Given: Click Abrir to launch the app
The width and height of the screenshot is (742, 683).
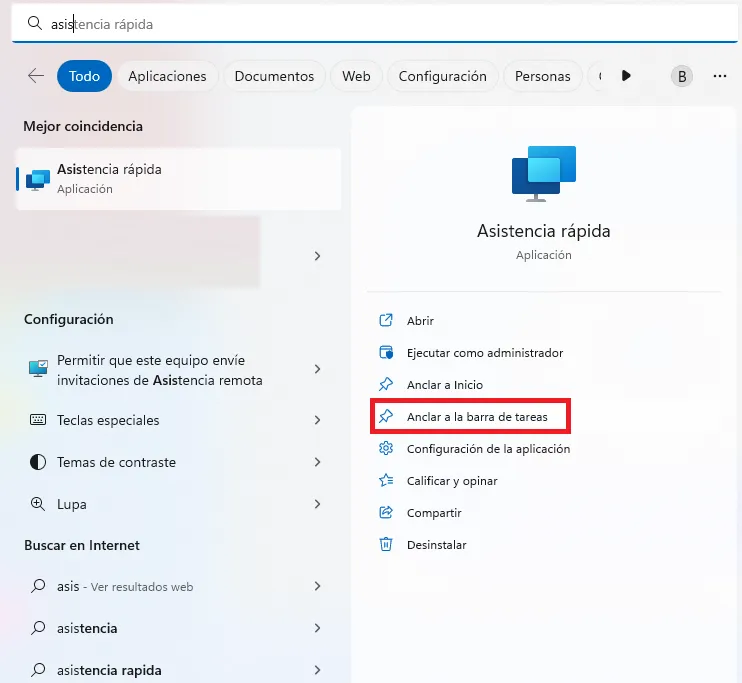Looking at the screenshot, I should tap(420, 321).
